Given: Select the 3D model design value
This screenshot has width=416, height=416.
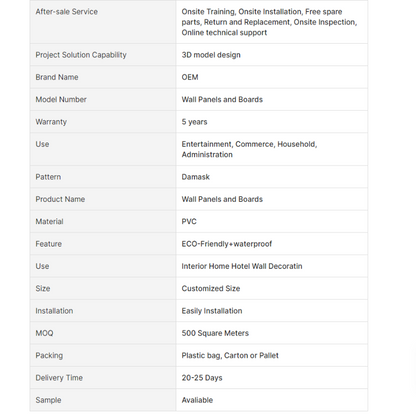Looking at the screenshot, I should click(x=211, y=55).
